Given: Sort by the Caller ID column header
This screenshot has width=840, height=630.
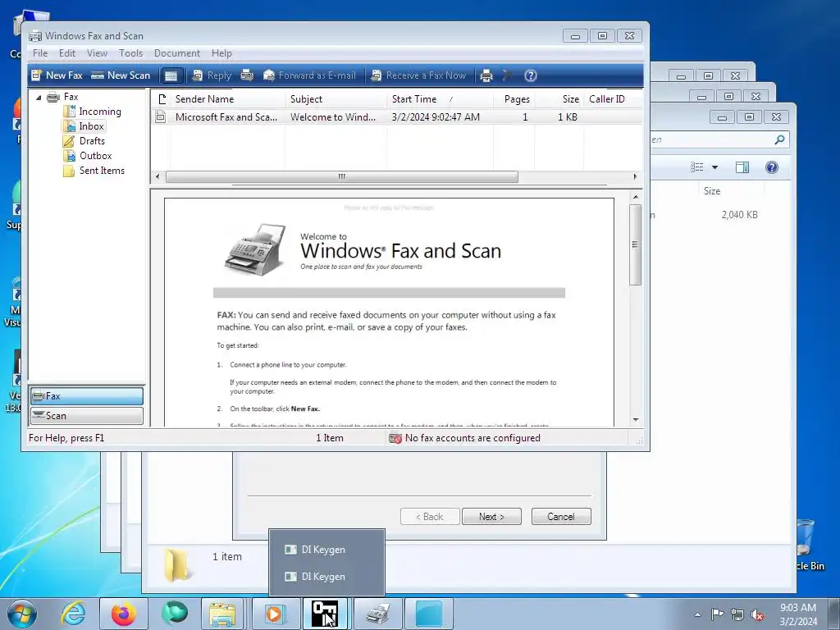Looking at the screenshot, I should coord(612,99).
